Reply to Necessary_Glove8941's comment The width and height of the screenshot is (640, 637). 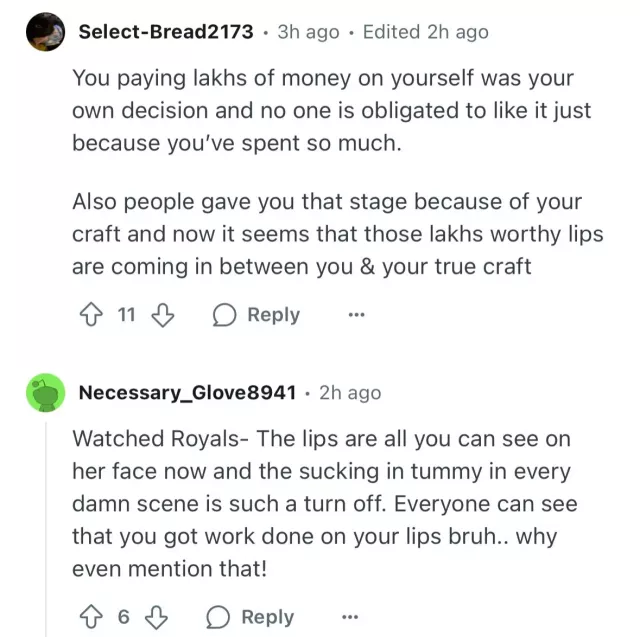[252, 617]
